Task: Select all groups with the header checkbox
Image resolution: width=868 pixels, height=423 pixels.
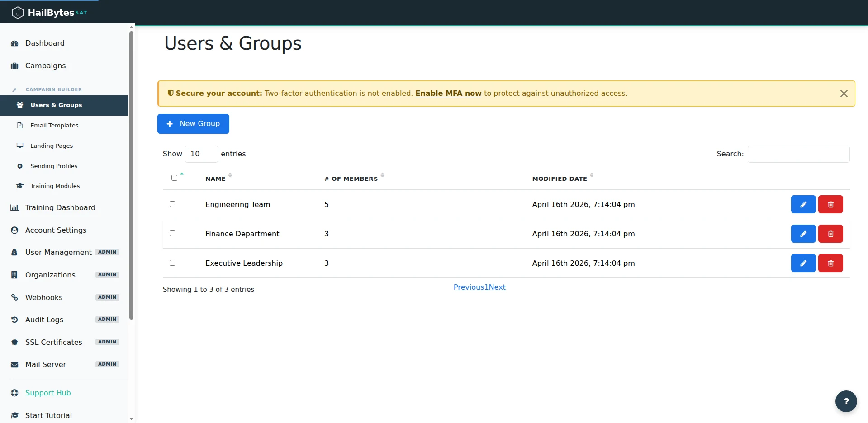Action: pos(174,178)
